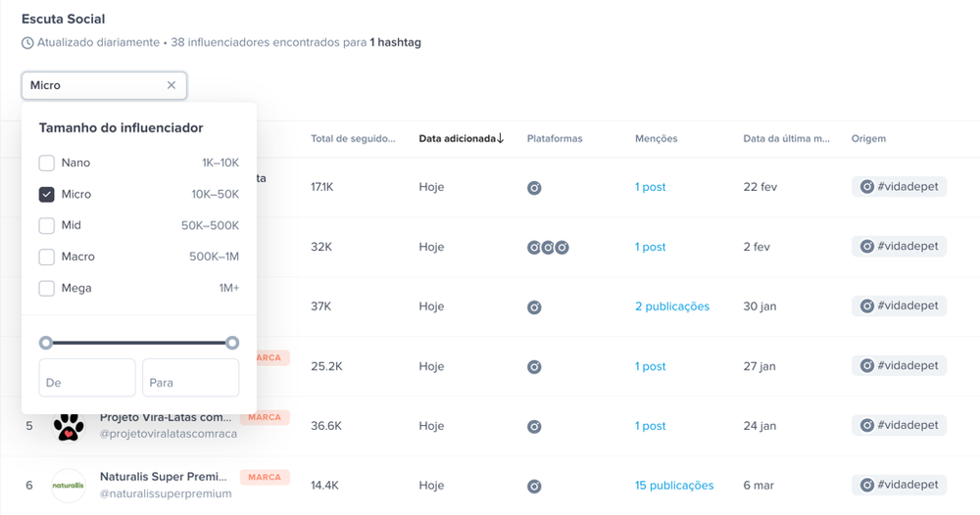Click the Instagram icon in the 14.4K row
980x515 pixels.
(534, 487)
